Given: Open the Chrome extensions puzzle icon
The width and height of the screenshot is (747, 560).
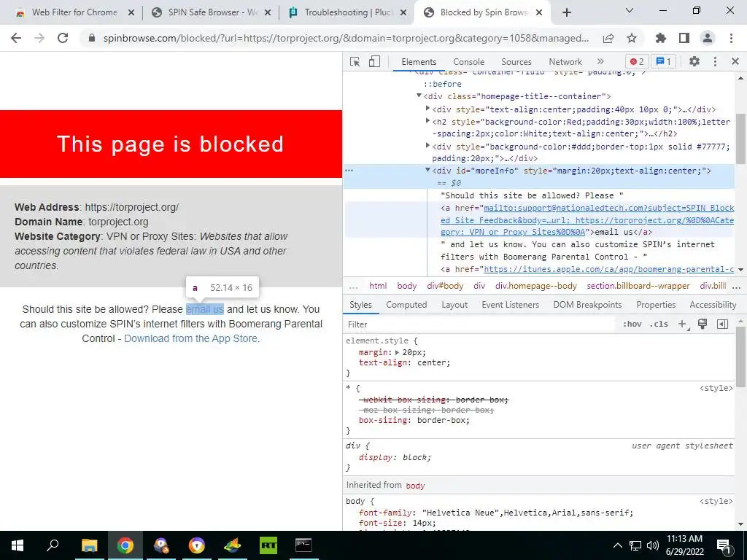Looking at the screenshot, I should pyautogui.click(x=660, y=38).
